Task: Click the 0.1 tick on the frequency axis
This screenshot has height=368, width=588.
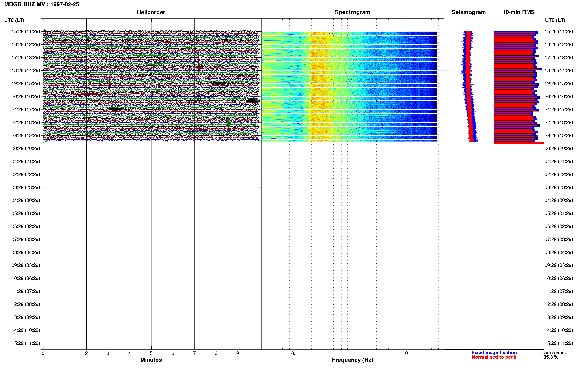Action: 295,353
